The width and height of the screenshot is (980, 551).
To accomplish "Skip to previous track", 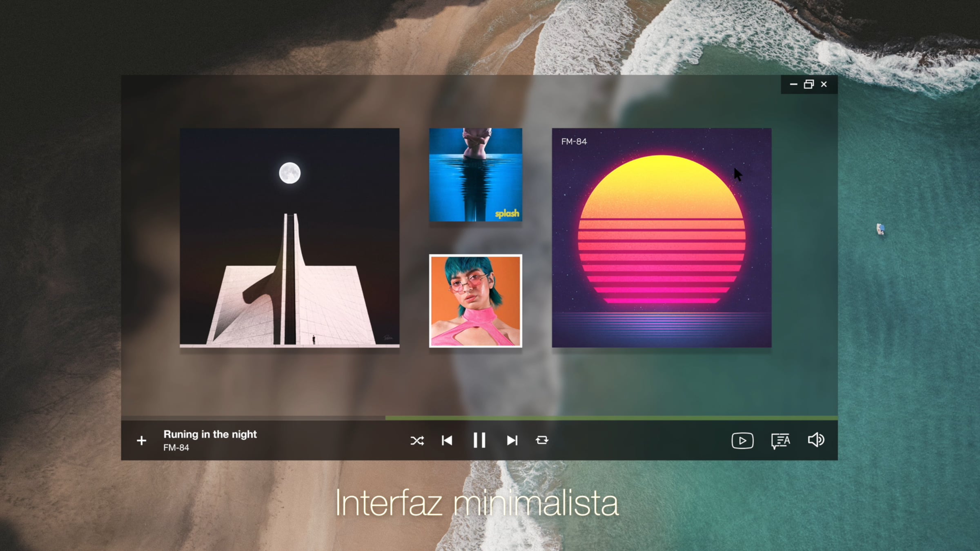I will click(x=447, y=440).
